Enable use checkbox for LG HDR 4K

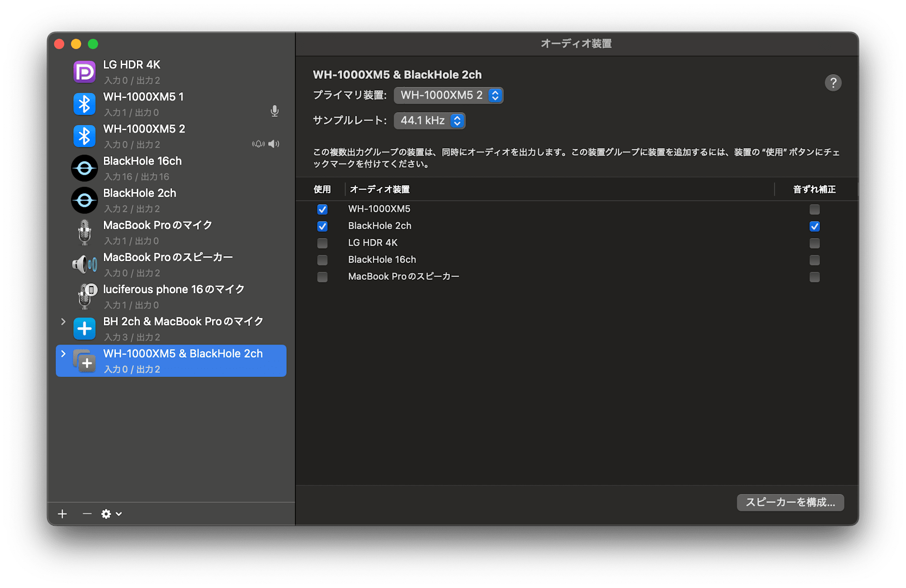coord(322,243)
